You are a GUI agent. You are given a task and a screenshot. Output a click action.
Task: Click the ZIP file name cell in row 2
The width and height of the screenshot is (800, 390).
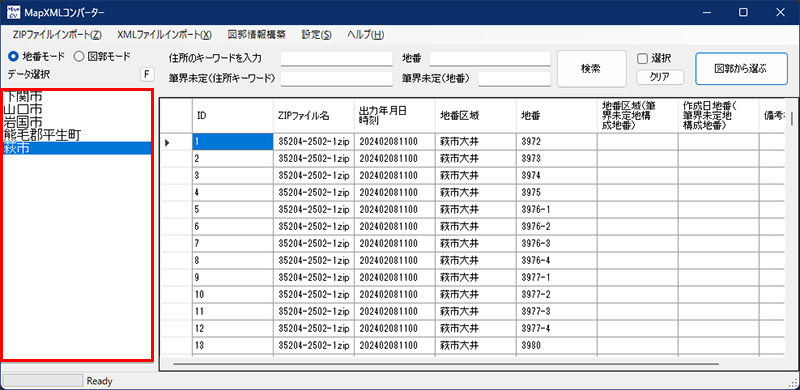pyautogui.click(x=314, y=159)
